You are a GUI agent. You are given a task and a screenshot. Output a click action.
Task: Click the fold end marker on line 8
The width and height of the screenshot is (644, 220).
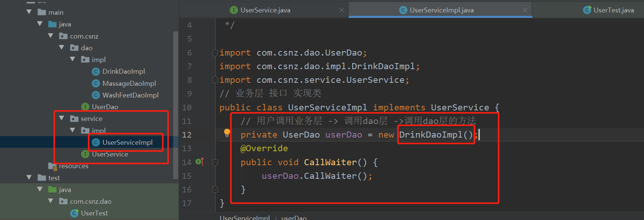click(215, 79)
